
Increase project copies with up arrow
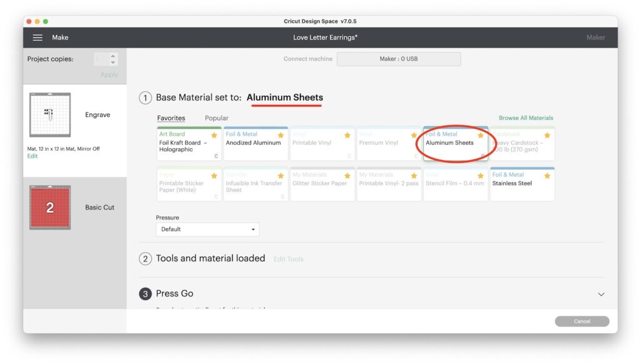pyautogui.click(x=113, y=56)
